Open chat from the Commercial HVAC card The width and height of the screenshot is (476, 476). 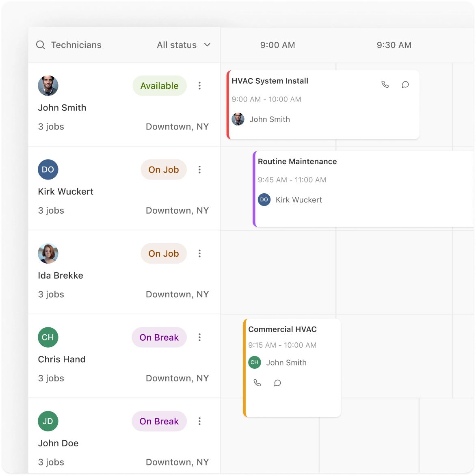click(x=277, y=383)
